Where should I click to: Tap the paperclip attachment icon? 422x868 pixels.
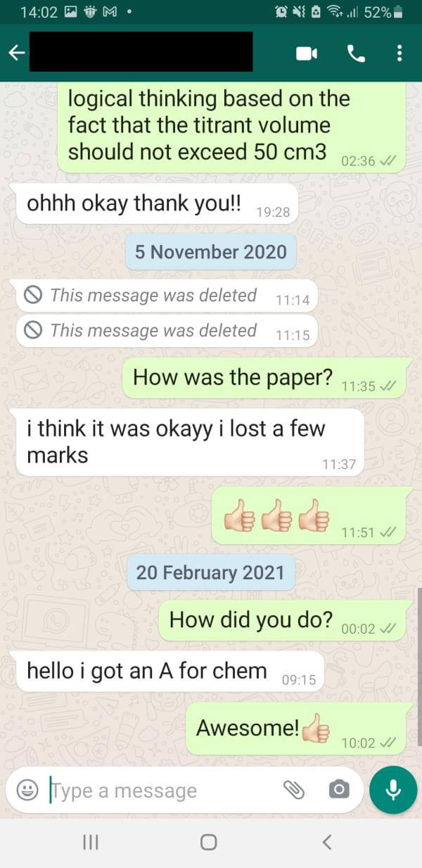click(294, 791)
